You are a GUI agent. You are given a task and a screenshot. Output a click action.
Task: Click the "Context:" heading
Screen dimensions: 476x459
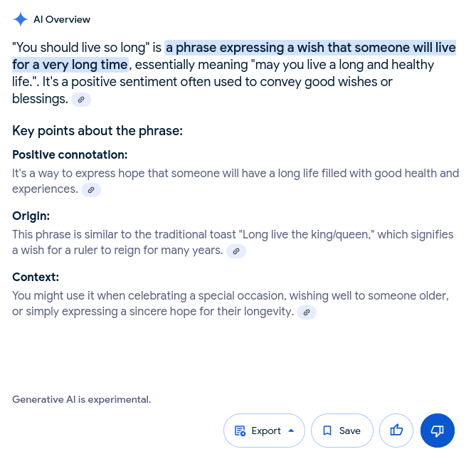click(36, 277)
